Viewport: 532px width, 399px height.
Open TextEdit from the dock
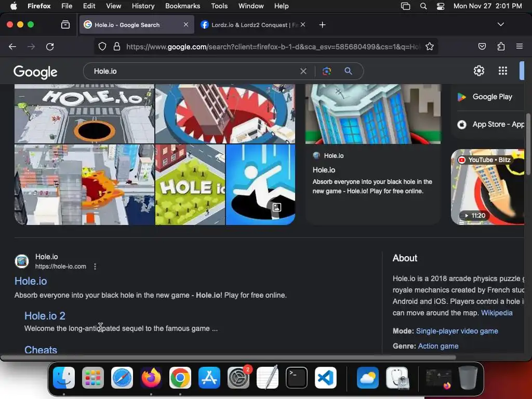tap(268, 378)
